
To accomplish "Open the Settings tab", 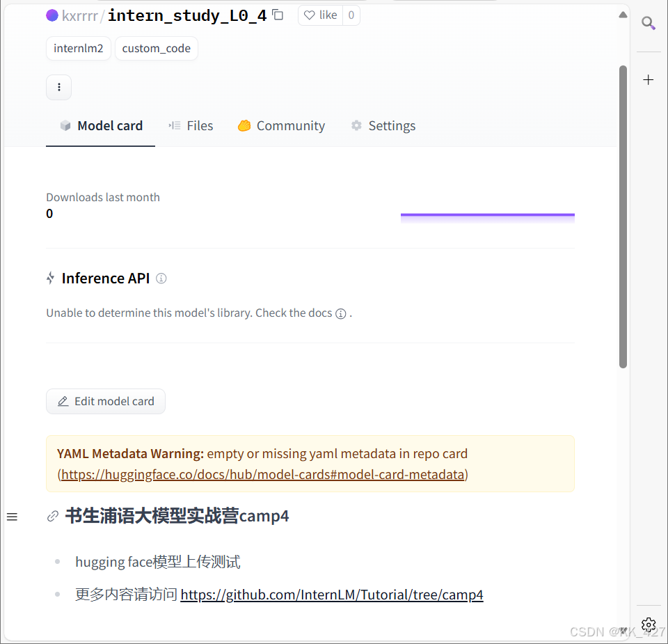I will pyautogui.click(x=383, y=126).
